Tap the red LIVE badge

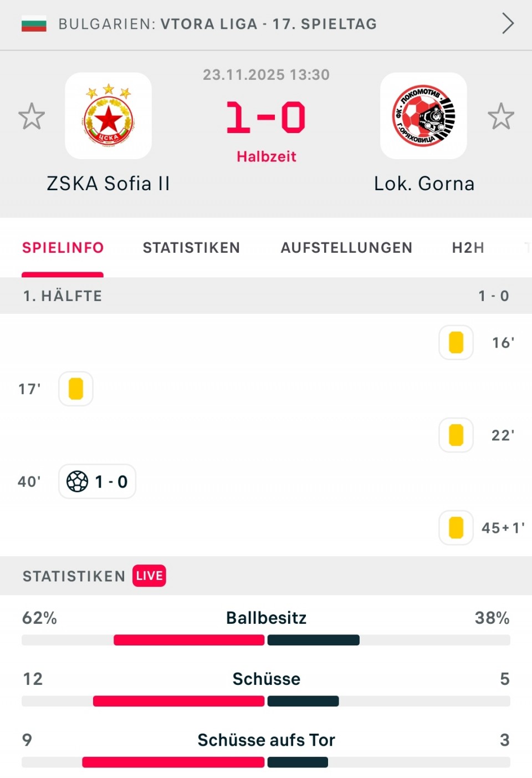(149, 576)
